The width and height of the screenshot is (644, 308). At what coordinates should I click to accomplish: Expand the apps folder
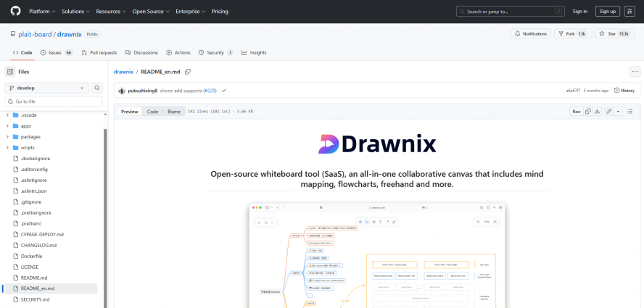point(7,126)
